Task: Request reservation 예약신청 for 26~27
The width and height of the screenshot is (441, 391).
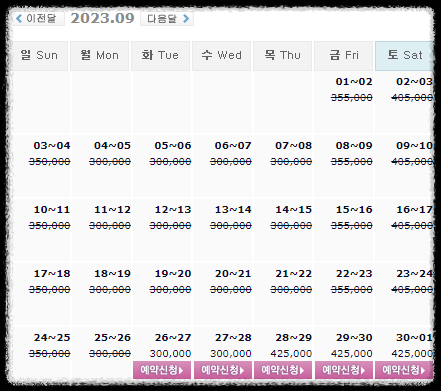Action: point(162,370)
